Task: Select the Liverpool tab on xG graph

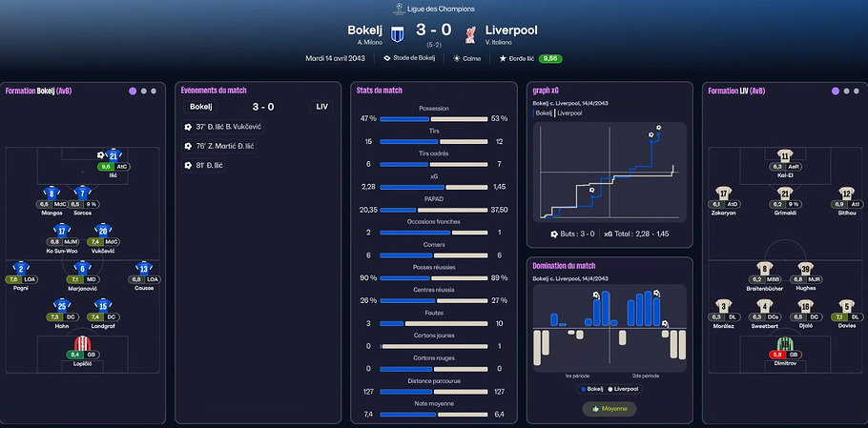Action: tap(569, 112)
